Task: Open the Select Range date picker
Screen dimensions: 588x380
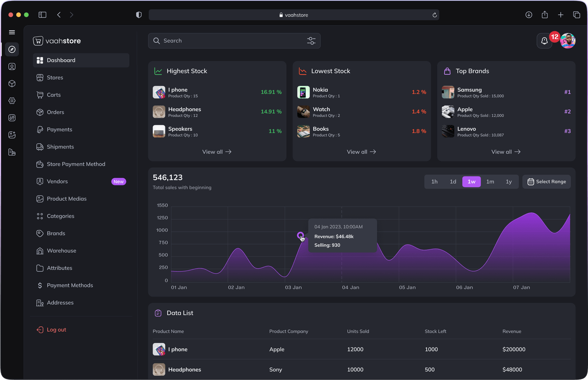Action: (546, 181)
